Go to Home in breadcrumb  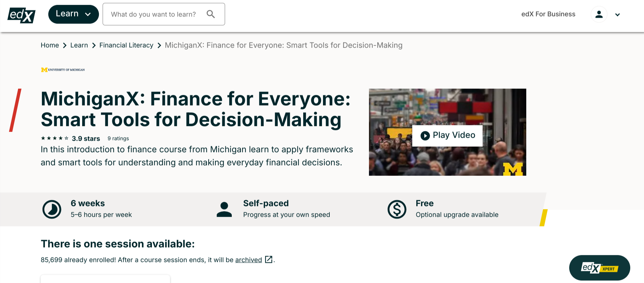50,45
